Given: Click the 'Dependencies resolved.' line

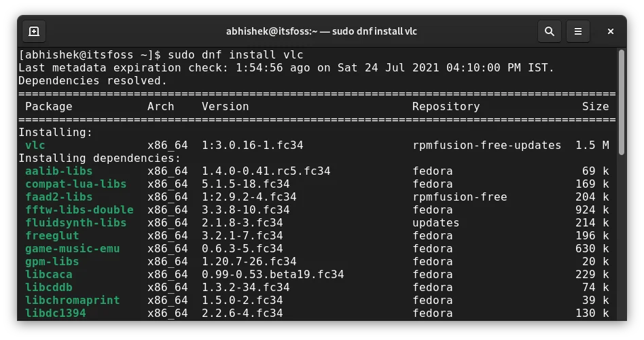Looking at the screenshot, I should [x=93, y=81].
